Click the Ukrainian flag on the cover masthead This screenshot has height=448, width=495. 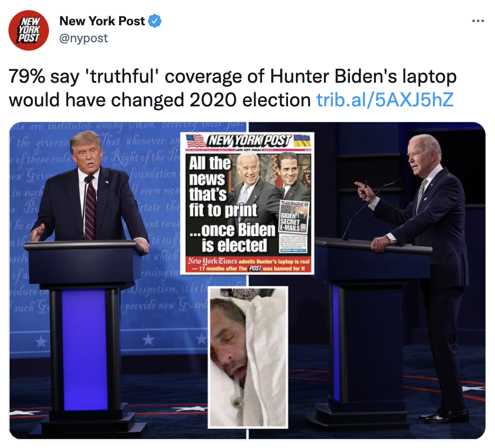(302, 141)
